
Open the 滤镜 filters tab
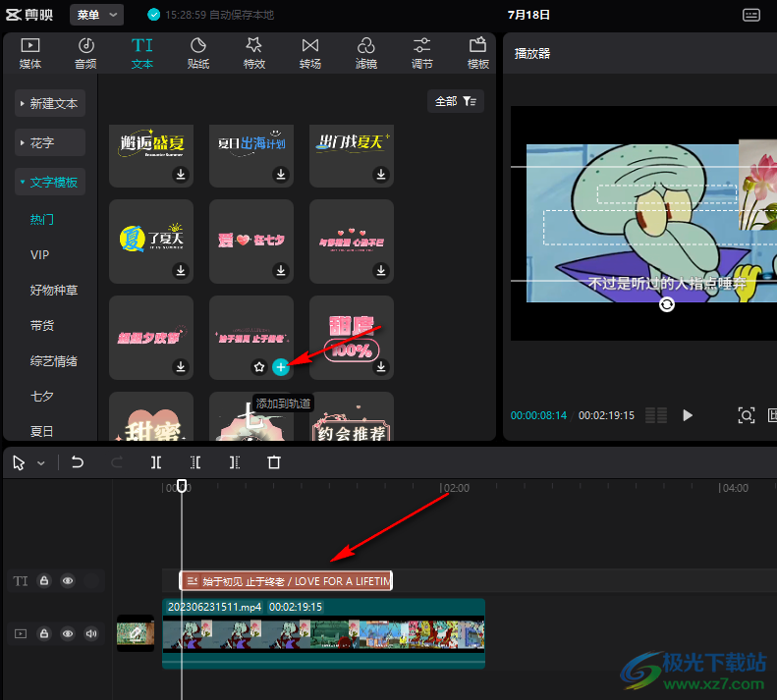click(x=366, y=53)
